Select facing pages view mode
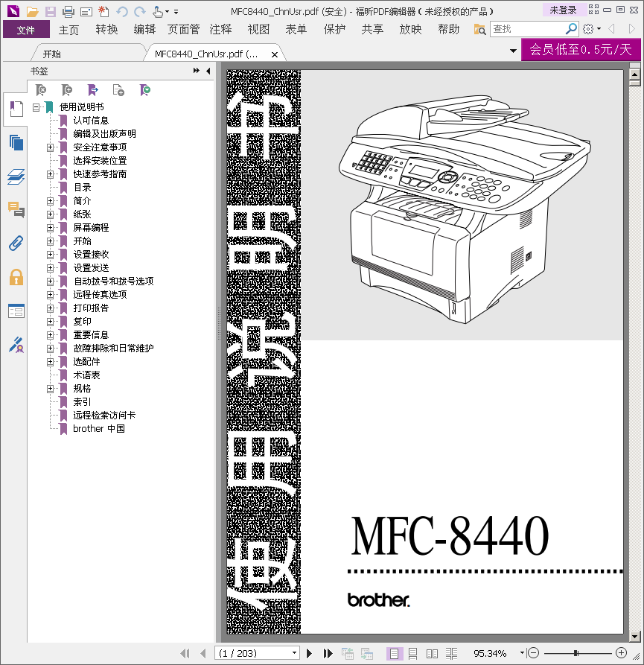This screenshot has height=665, width=644. click(432, 654)
